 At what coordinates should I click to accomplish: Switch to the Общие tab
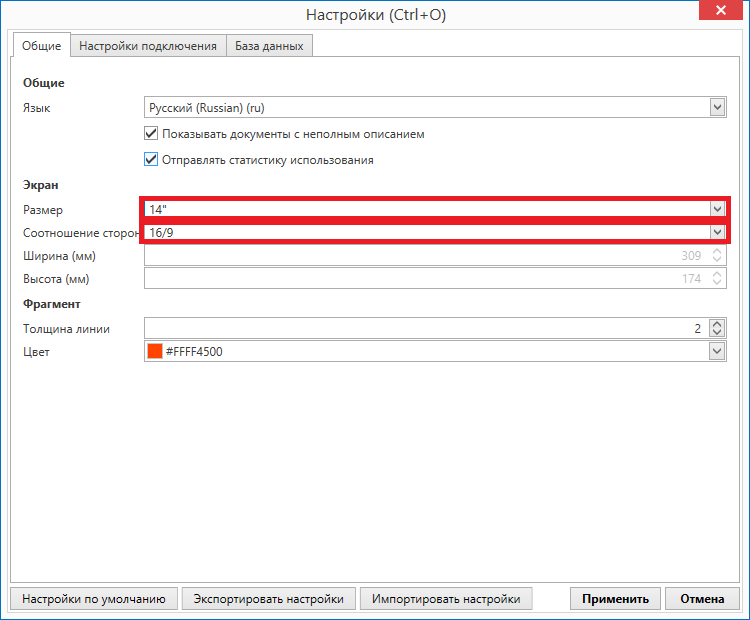[x=42, y=46]
